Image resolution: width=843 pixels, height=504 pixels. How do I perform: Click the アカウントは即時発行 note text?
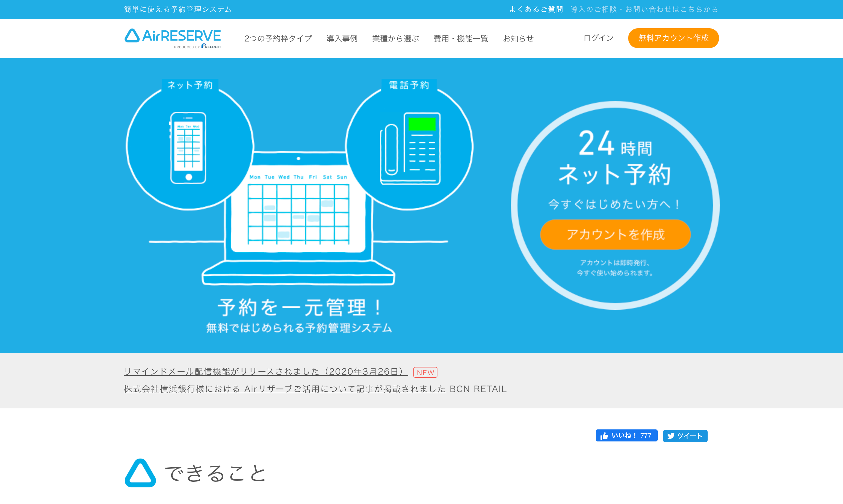[615, 268]
